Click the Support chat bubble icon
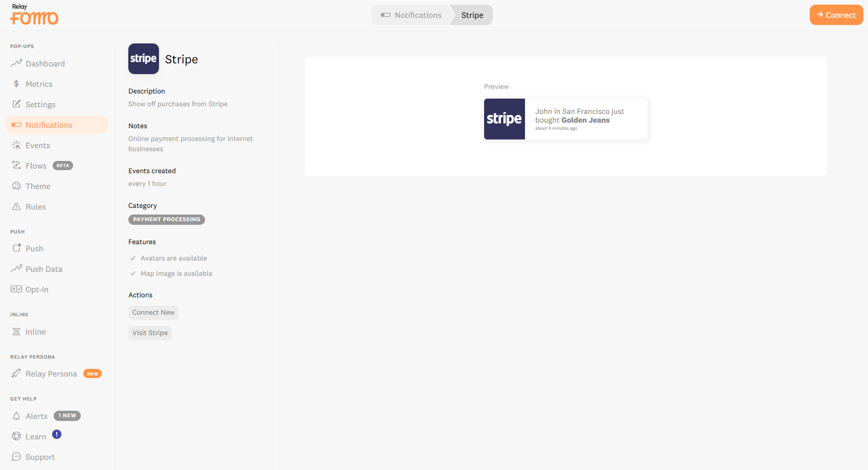 tap(16, 457)
